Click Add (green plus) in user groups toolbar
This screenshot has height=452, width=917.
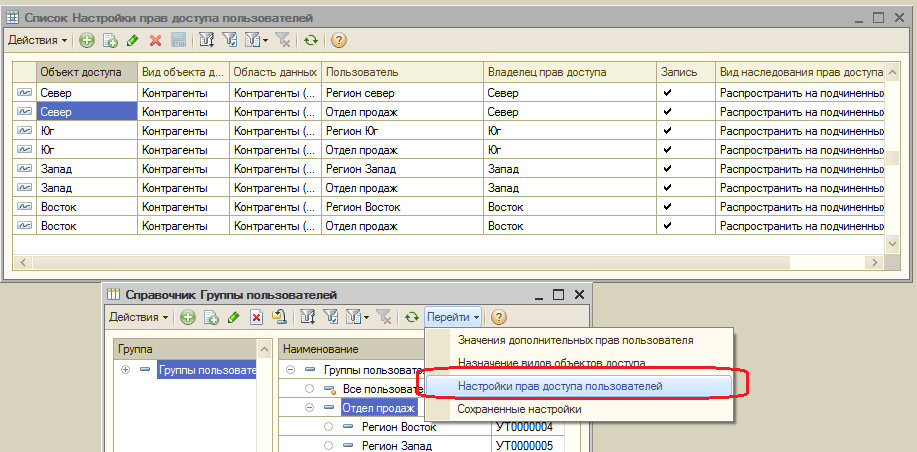(188, 317)
